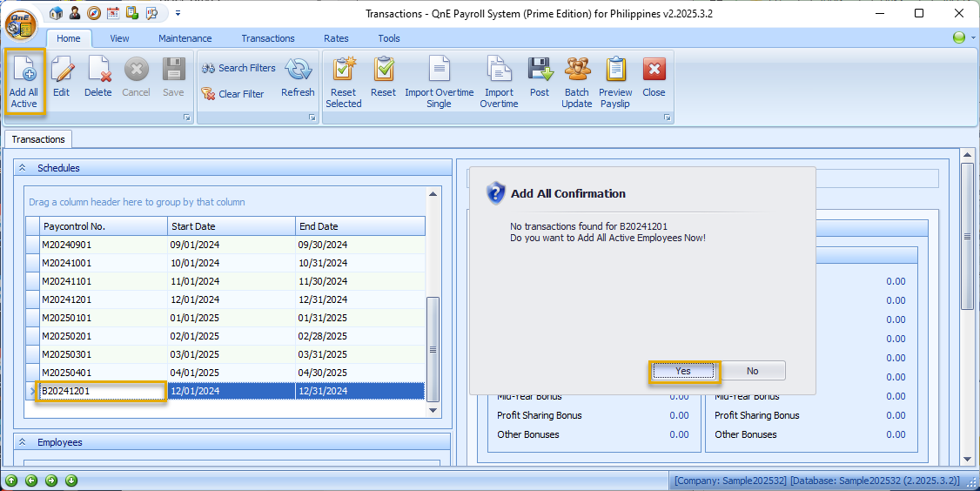Screen dimensions: 980x491
Task: Click the report magnifier icon in quick access
Action: [x=151, y=13]
